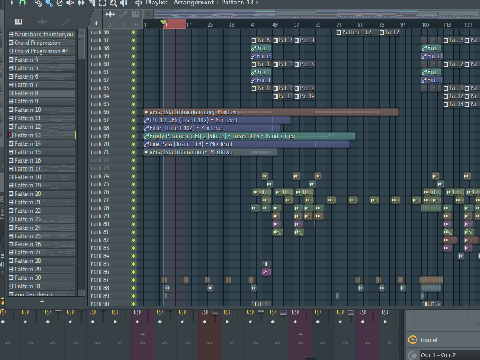Mute Track 66 with its green light
Screen dimensions: 480x360
(134, 112)
